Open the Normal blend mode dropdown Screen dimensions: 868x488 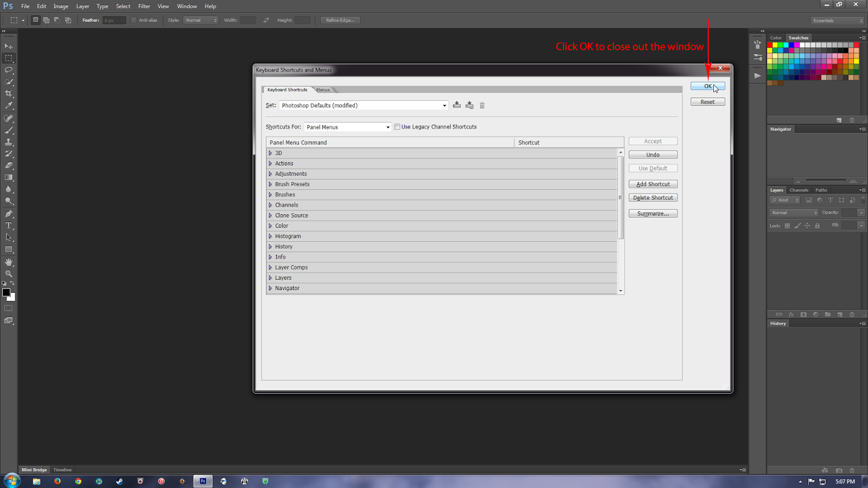coord(794,213)
